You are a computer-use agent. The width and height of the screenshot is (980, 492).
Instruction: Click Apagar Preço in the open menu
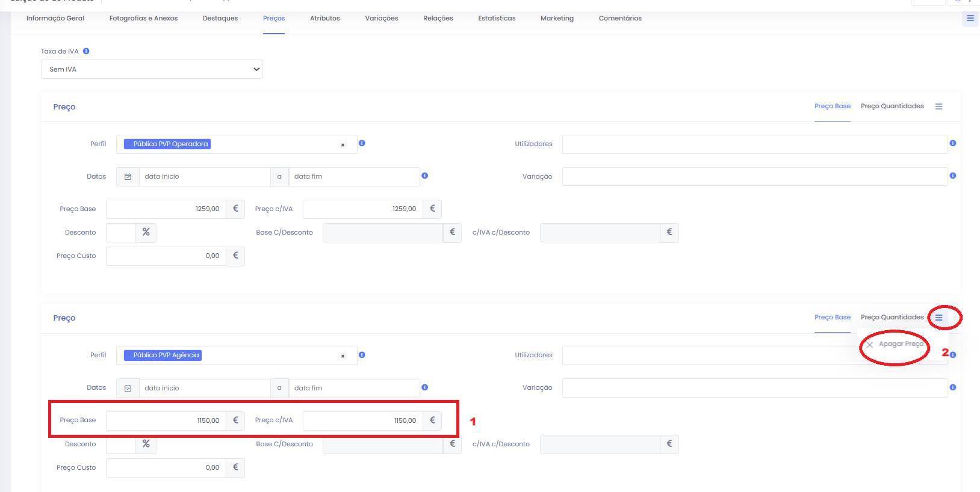[x=900, y=344]
